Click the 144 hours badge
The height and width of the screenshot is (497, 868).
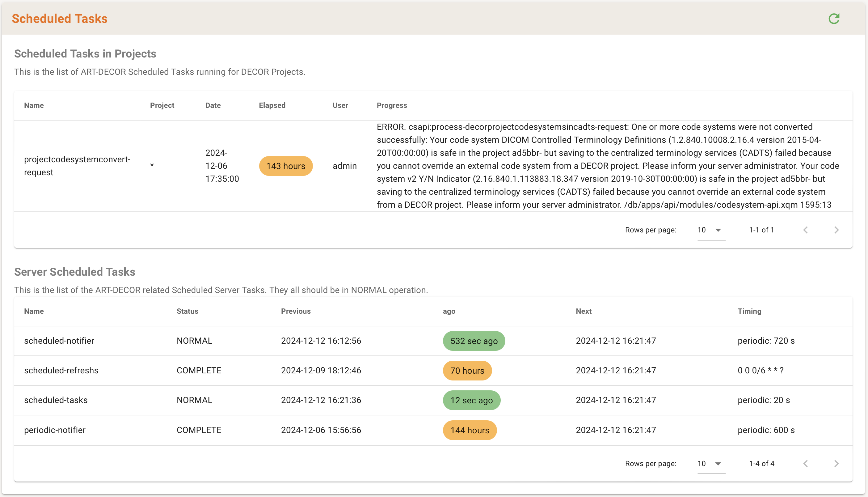pos(470,431)
